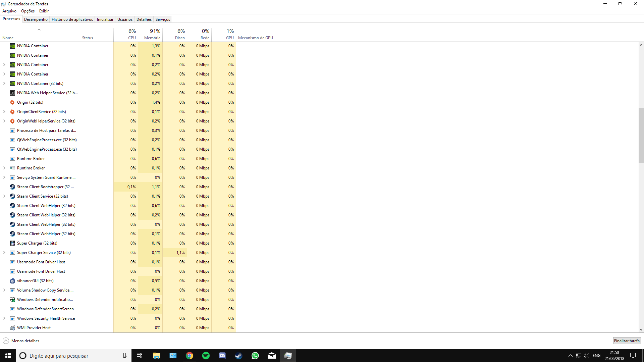644x363 pixels.
Task: Sort processes by Memória column
Action: point(150,35)
